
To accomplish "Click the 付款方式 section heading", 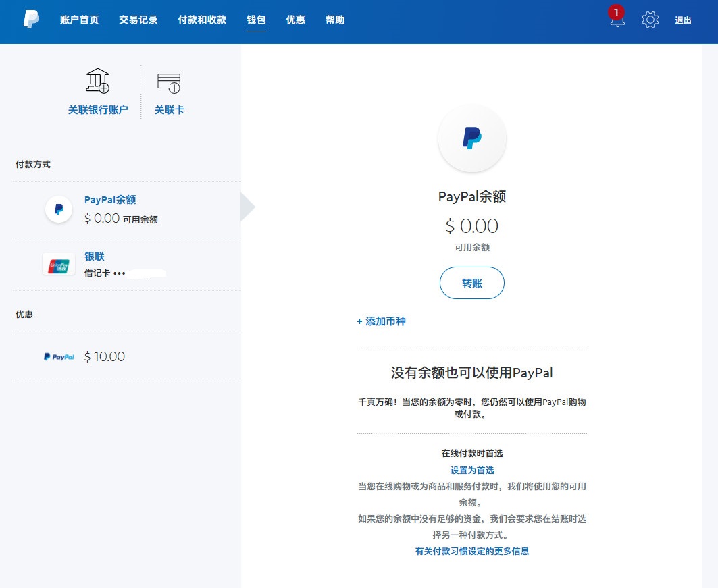I will 33,164.
